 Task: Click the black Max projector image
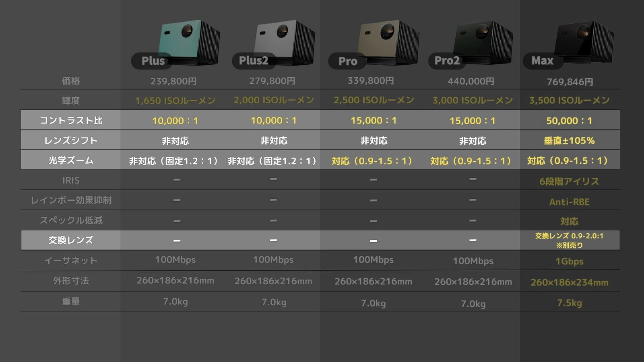584,42
